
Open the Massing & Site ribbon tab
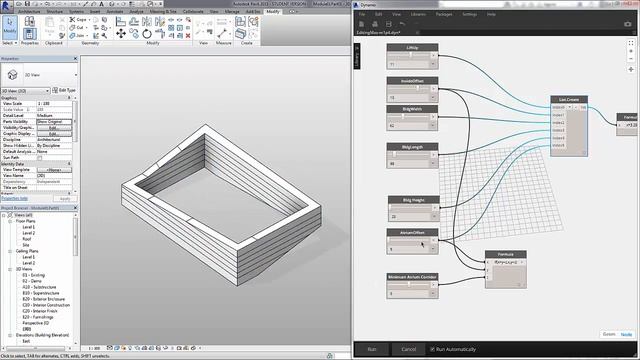pos(163,11)
